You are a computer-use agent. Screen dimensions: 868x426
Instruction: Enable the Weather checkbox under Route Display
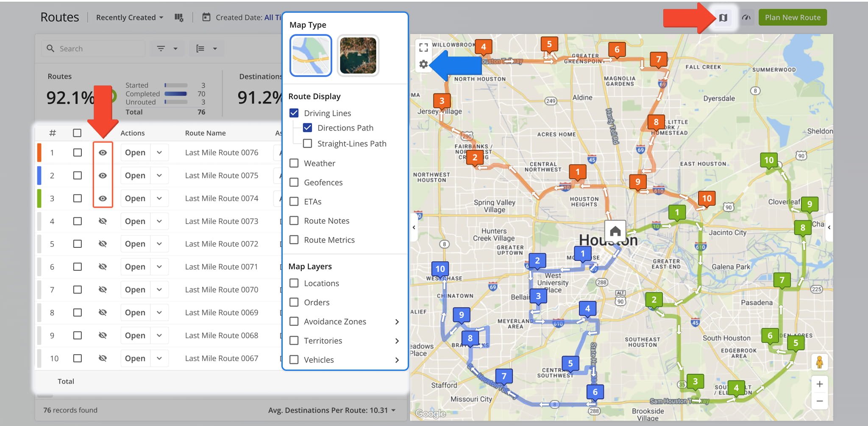[x=295, y=163]
